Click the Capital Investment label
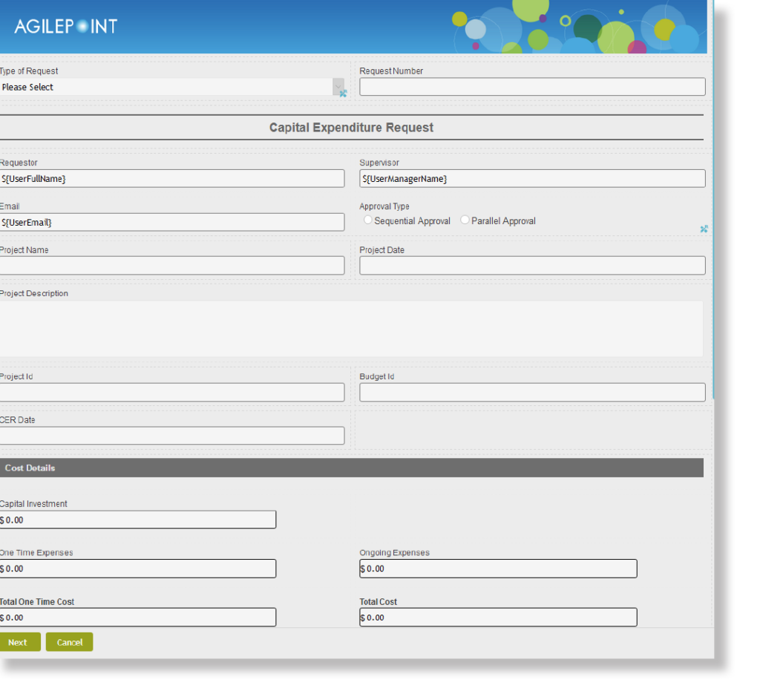The height and width of the screenshot is (700, 760). pos(33,504)
